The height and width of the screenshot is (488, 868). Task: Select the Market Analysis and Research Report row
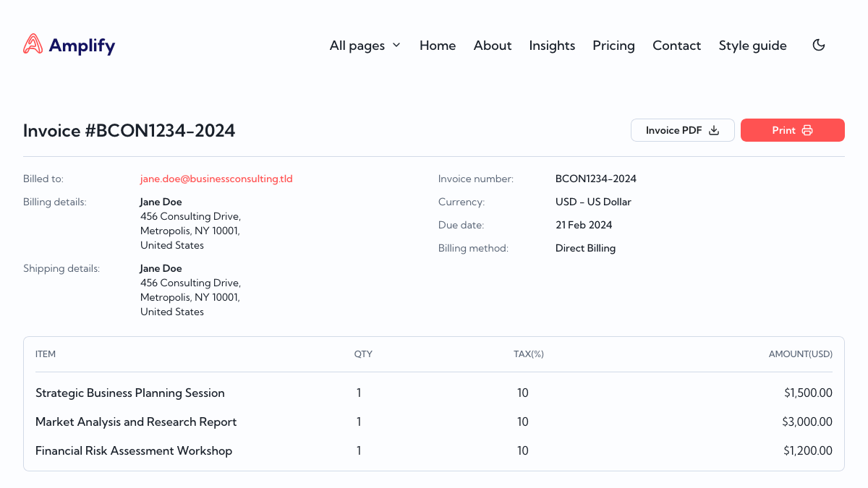(136, 421)
